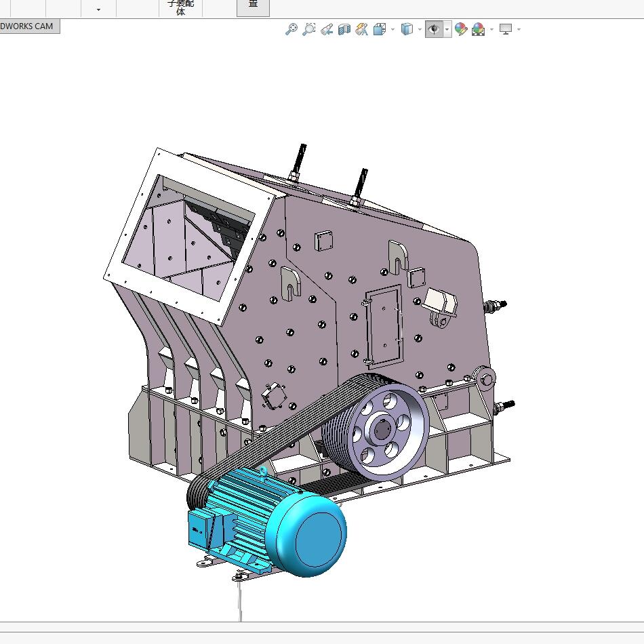Click the Apply Scene icon
The image size is (644, 644).
coord(479,29)
